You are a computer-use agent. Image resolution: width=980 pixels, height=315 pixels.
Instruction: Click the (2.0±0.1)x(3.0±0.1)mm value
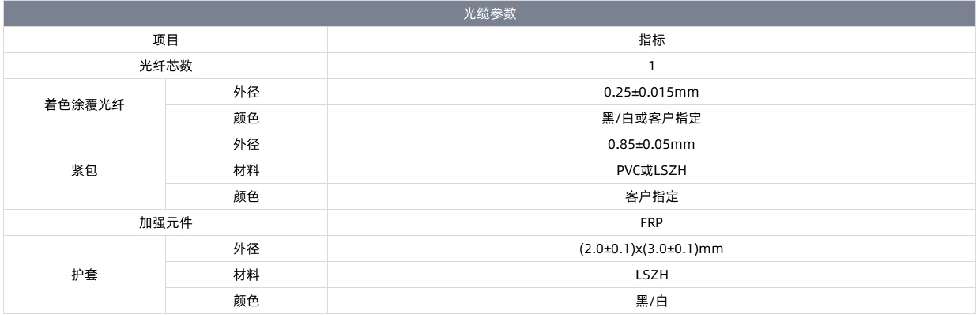(652, 249)
